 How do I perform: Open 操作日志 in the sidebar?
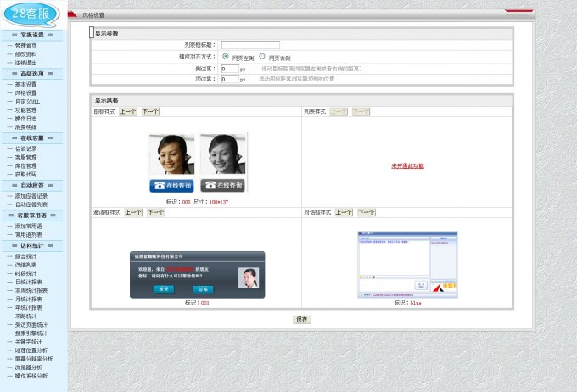pyautogui.click(x=25, y=119)
